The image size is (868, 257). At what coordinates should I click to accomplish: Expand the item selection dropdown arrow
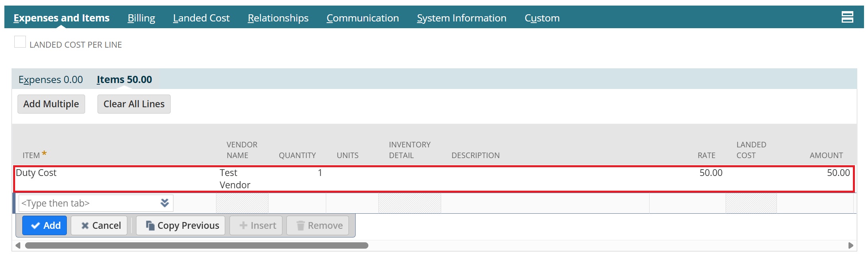click(165, 203)
